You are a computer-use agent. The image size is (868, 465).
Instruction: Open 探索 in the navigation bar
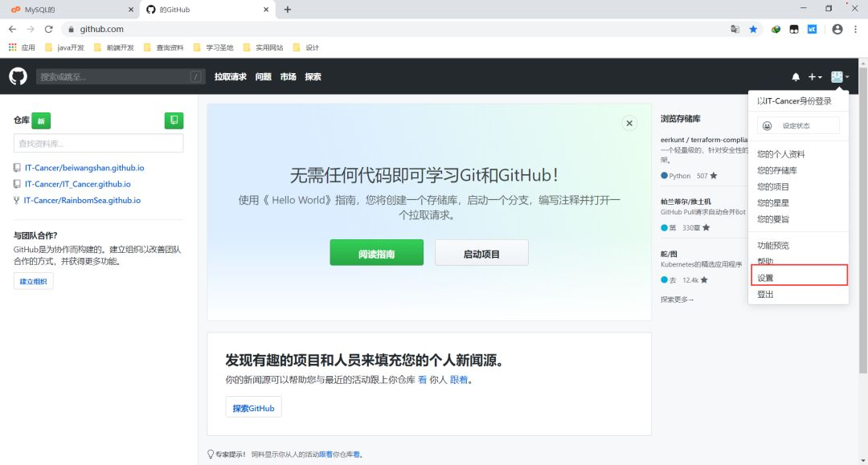click(x=313, y=77)
